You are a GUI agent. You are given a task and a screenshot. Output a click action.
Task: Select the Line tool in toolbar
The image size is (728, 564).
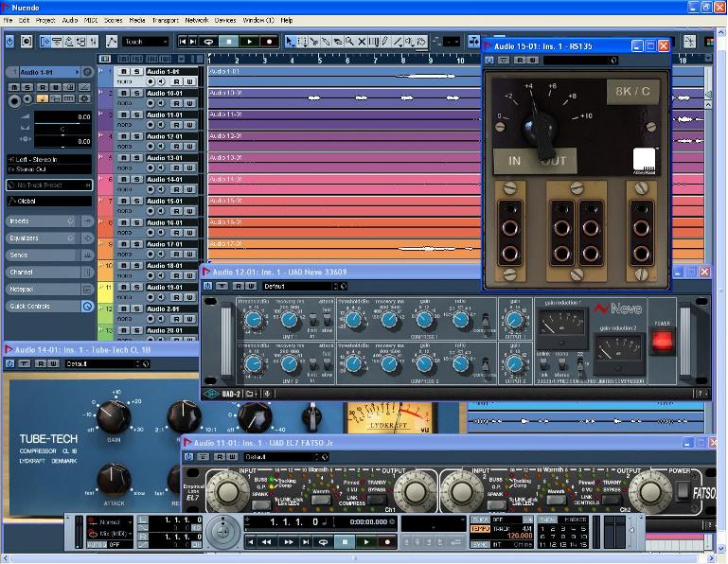click(x=398, y=42)
